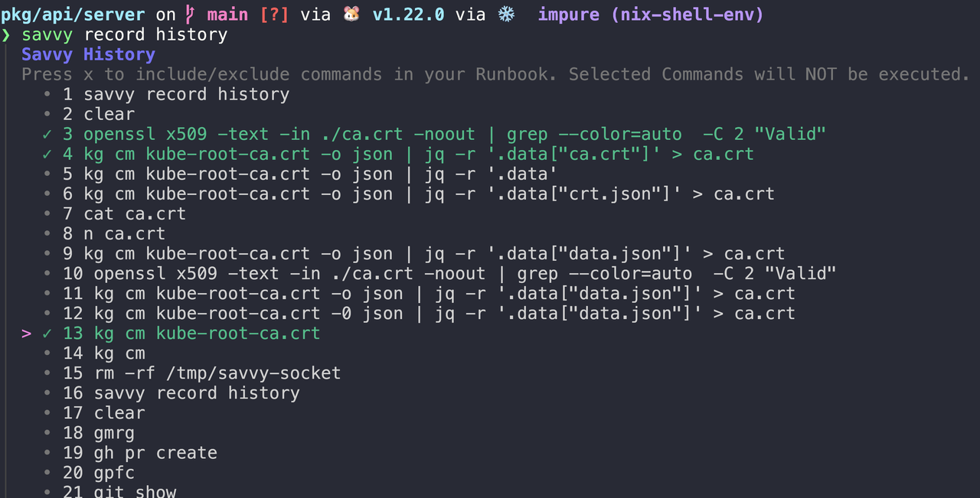The width and height of the screenshot is (980, 498).
Task: Select row '19 gh pr create'
Action: point(140,452)
